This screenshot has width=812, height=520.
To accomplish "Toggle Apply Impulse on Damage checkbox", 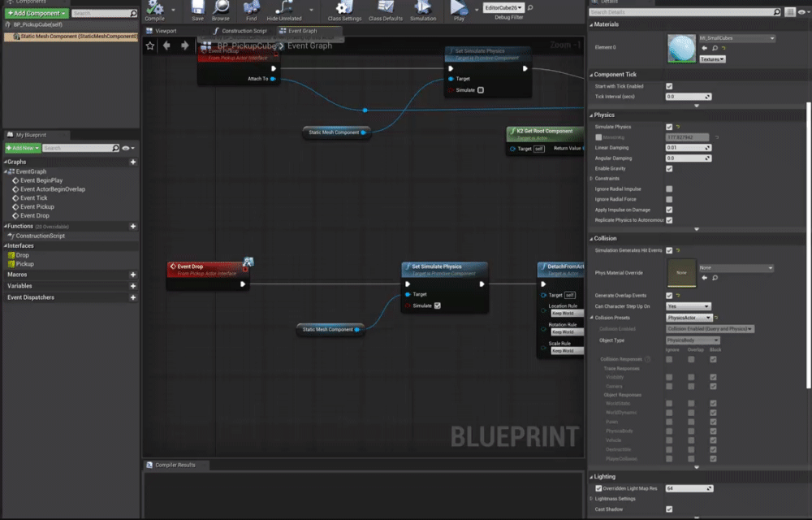I will 669,210.
